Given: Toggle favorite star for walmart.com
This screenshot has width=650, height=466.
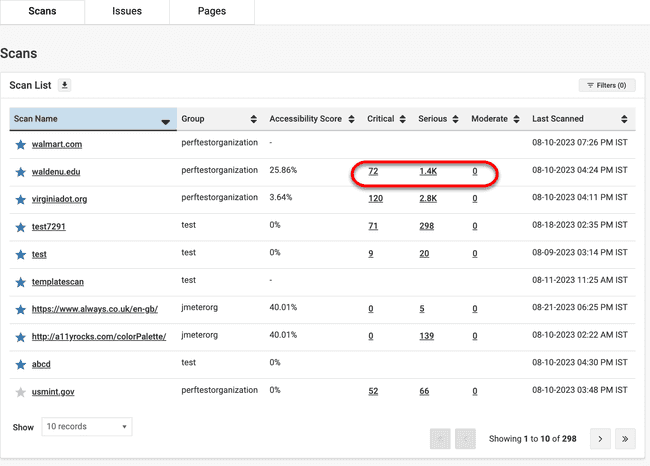Looking at the screenshot, I should (20, 145).
